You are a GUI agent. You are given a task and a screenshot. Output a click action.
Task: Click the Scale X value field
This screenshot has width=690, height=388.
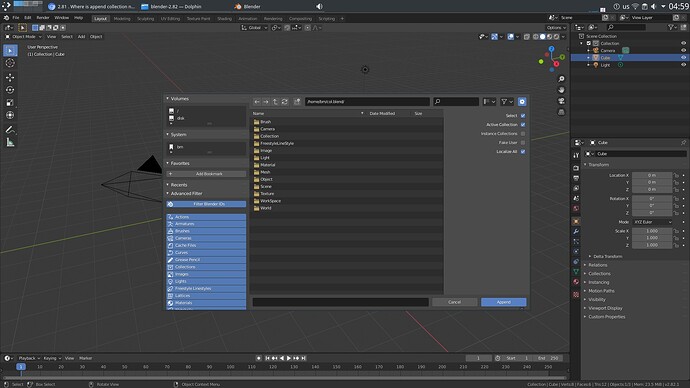[652, 231]
